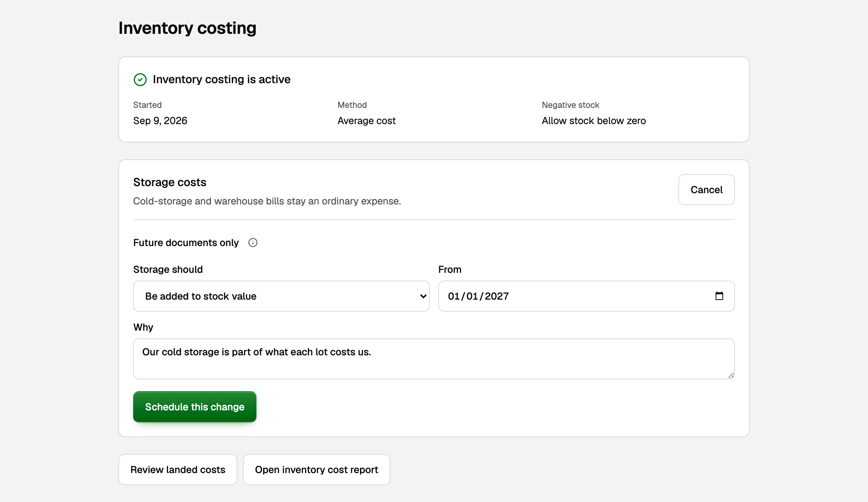The height and width of the screenshot is (502, 868).
Task: Click the From date input field
Action: point(586,296)
